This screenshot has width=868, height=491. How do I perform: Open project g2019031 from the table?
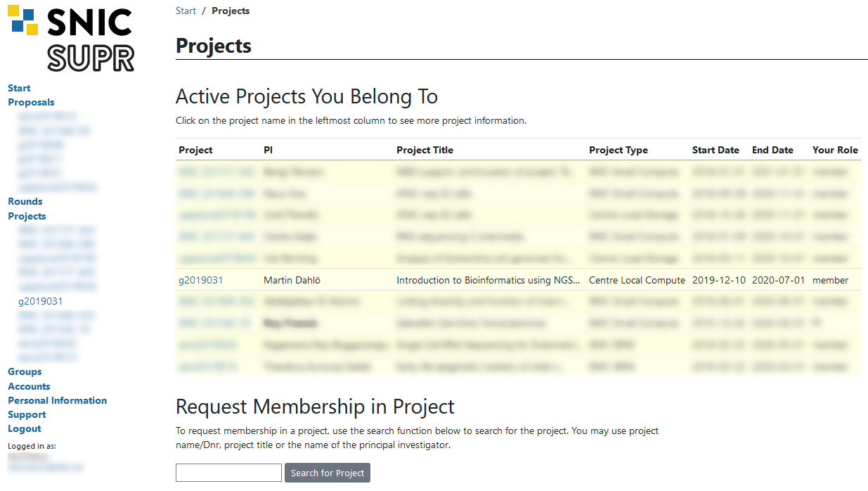pos(200,280)
